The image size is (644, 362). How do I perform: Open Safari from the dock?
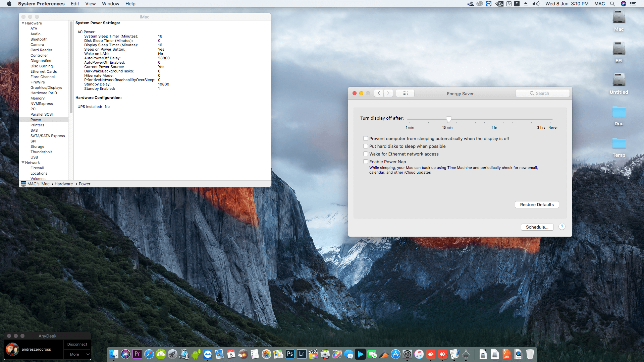149,354
